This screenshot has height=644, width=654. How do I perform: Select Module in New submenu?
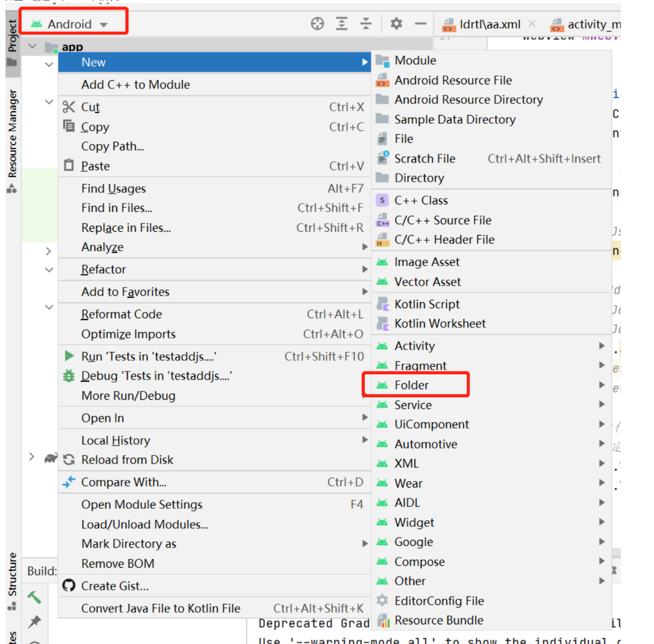click(492, 60)
